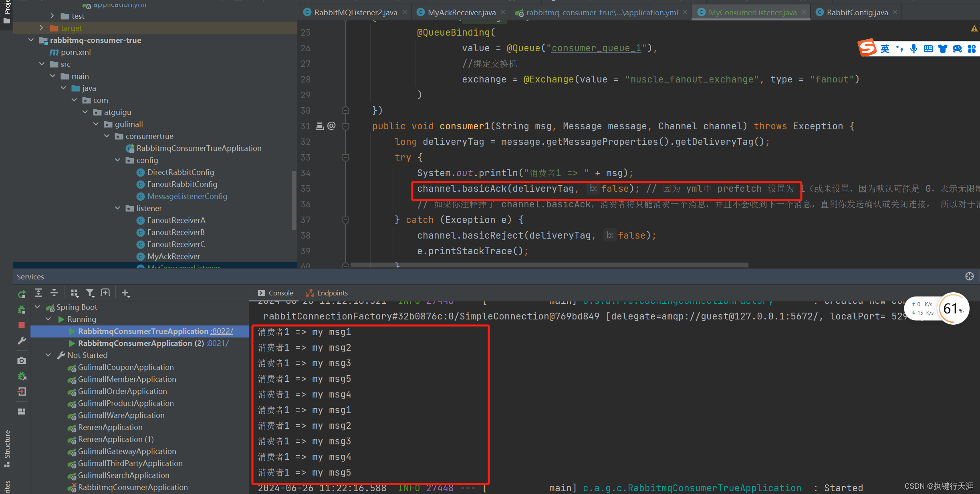Click the 61% memory usage widget

click(x=954, y=309)
